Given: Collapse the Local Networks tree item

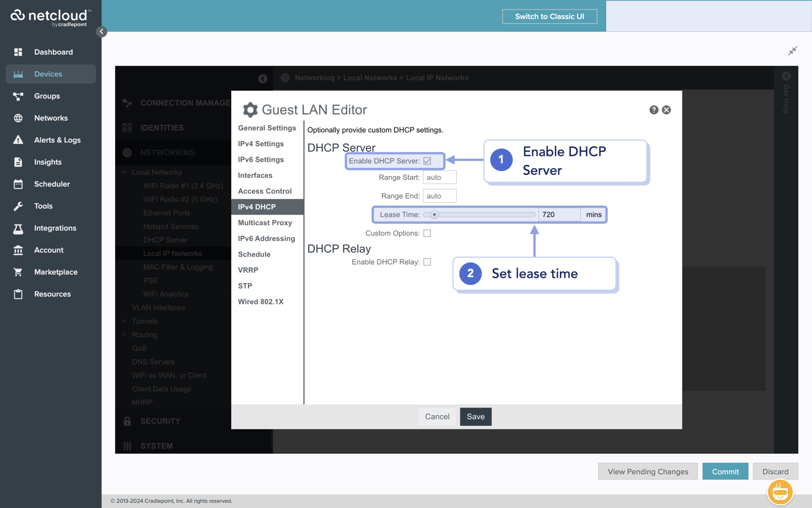Looking at the screenshot, I should click(x=125, y=172).
